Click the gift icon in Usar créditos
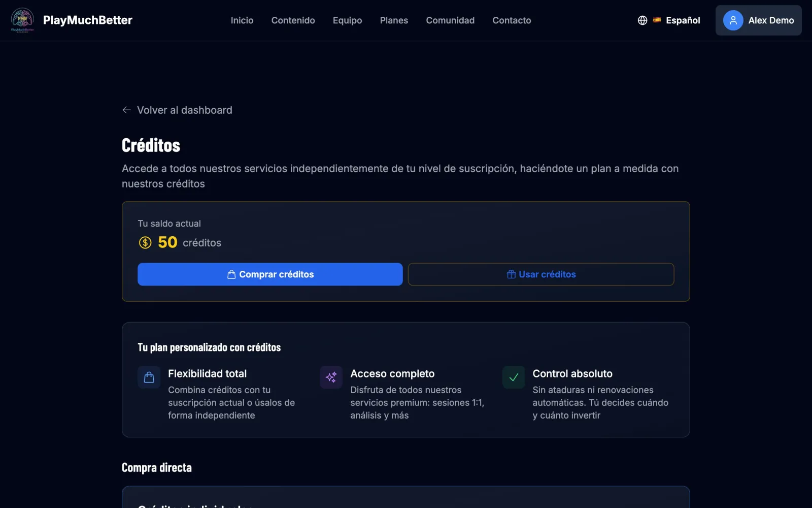 tap(511, 274)
